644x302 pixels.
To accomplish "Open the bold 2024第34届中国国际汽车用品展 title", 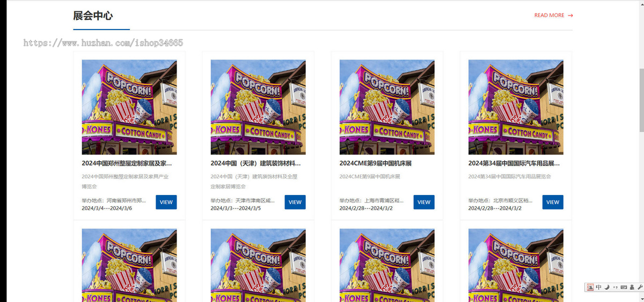I will [x=514, y=163].
